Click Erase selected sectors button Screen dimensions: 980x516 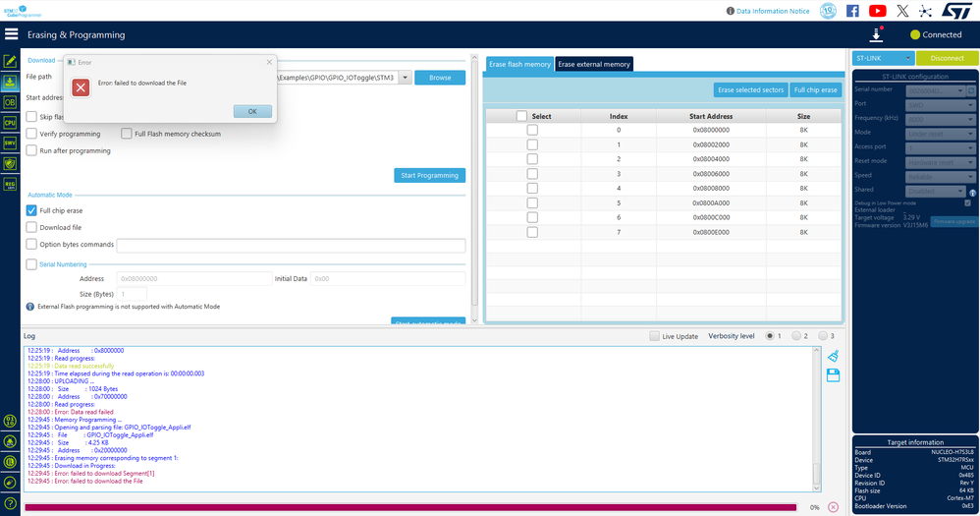click(750, 90)
